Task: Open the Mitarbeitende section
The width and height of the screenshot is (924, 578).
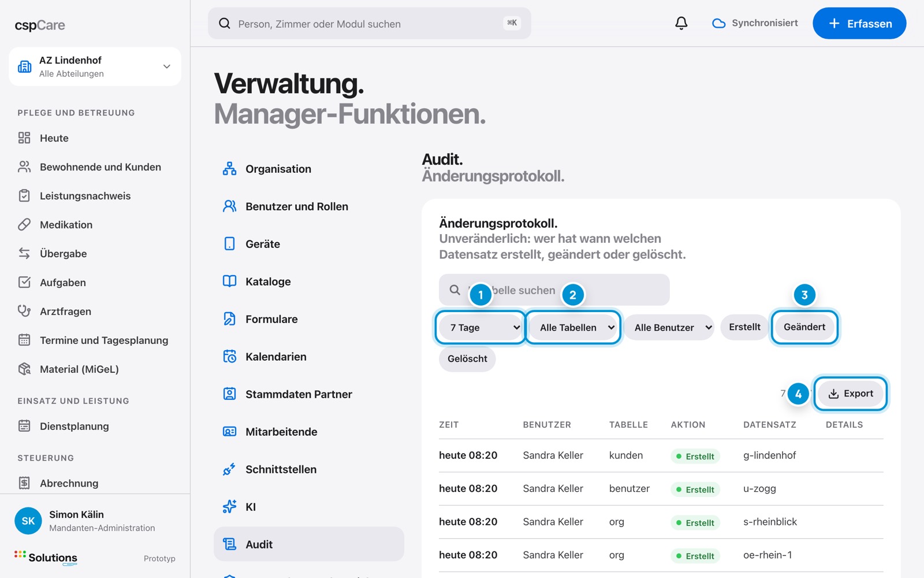Action: (x=309, y=432)
